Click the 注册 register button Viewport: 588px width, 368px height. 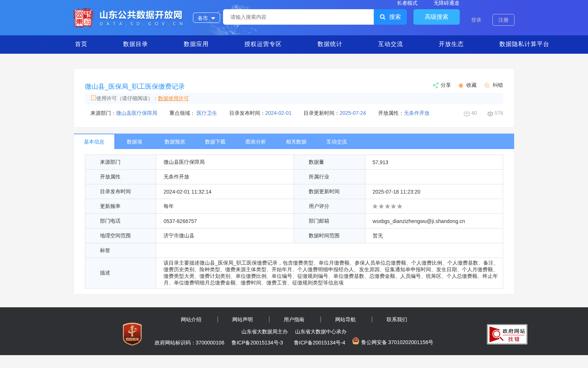point(503,20)
